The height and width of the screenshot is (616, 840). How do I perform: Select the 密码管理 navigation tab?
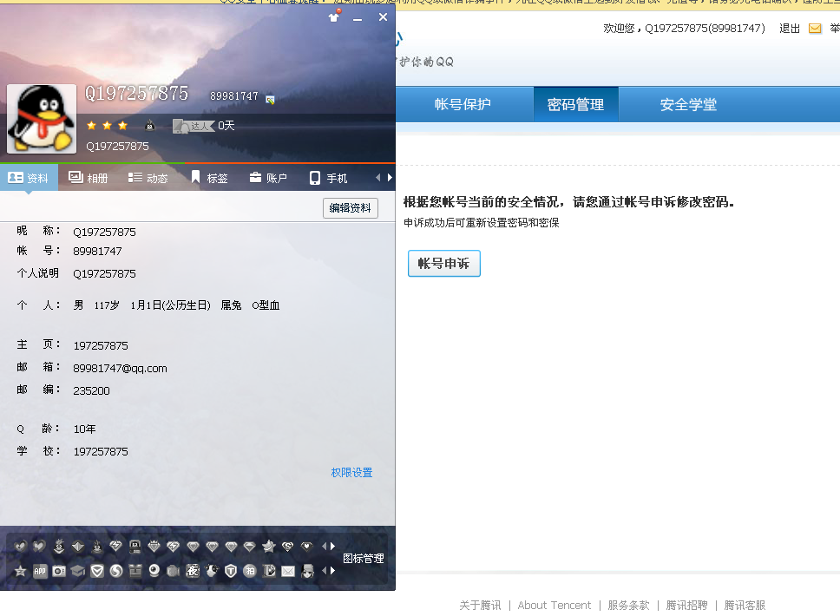(x=576, y=104)
